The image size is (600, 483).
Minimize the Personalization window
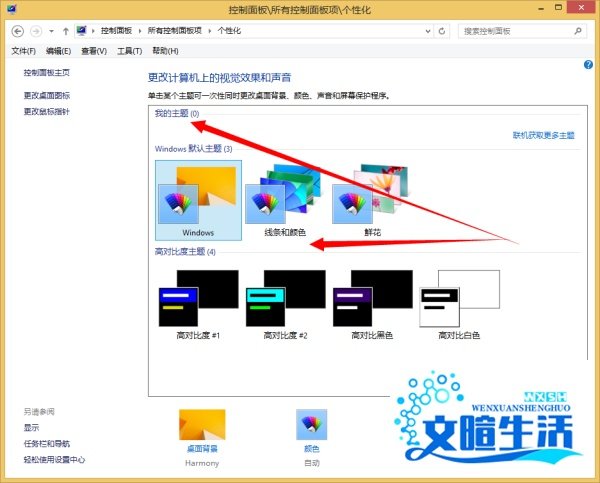click(541, 8)
